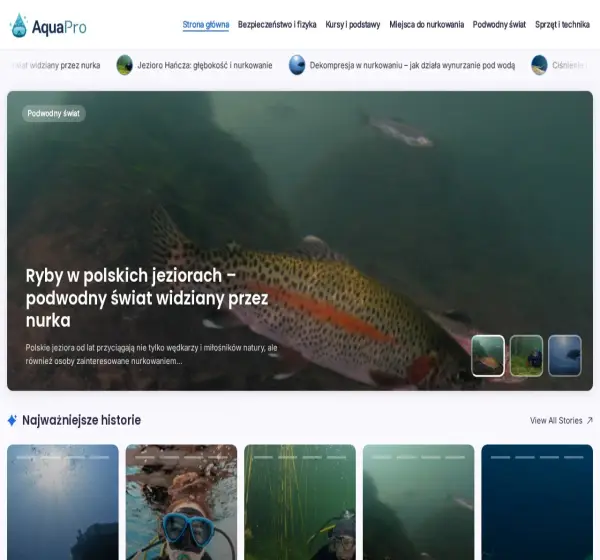
Task: Click progress bar of first story card
Action: coord(63,457)
